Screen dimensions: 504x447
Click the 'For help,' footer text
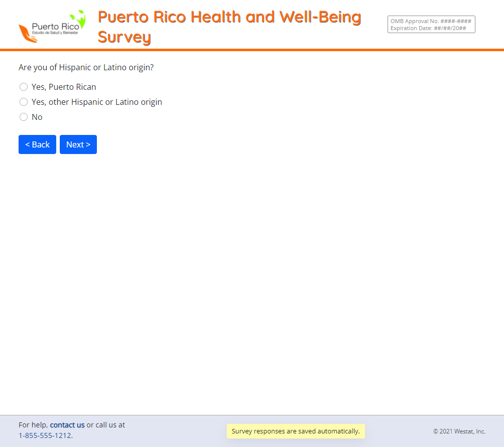33,425
